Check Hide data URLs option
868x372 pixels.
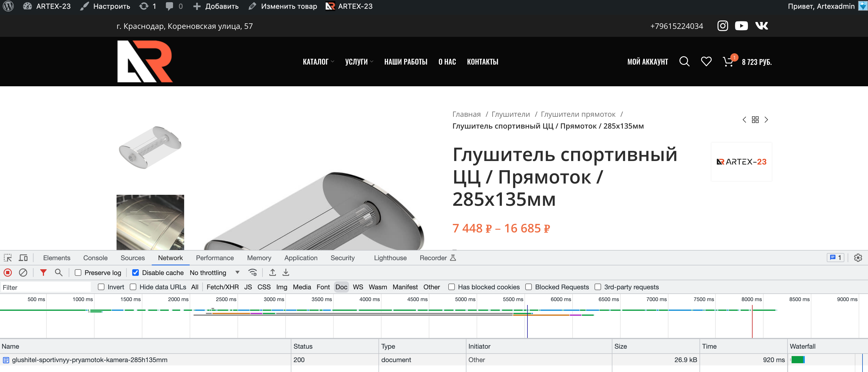coord(133,287)
